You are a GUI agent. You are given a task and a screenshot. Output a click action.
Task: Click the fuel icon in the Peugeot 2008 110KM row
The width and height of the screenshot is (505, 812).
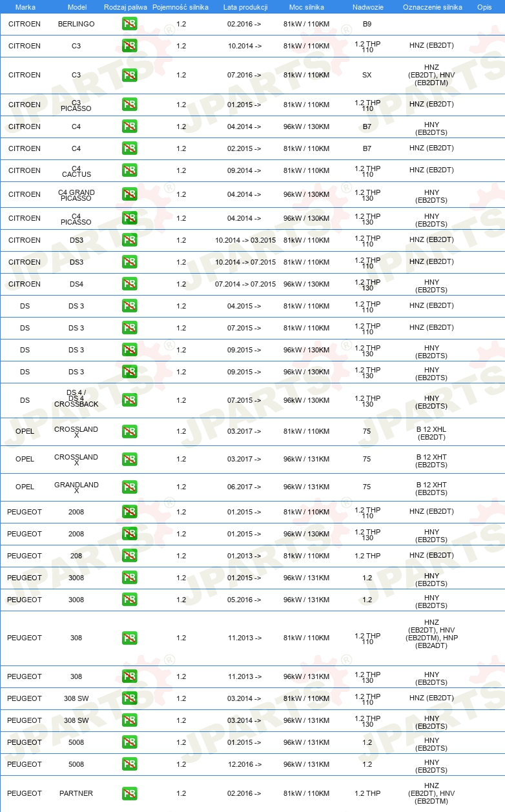[x=129, y=513]
